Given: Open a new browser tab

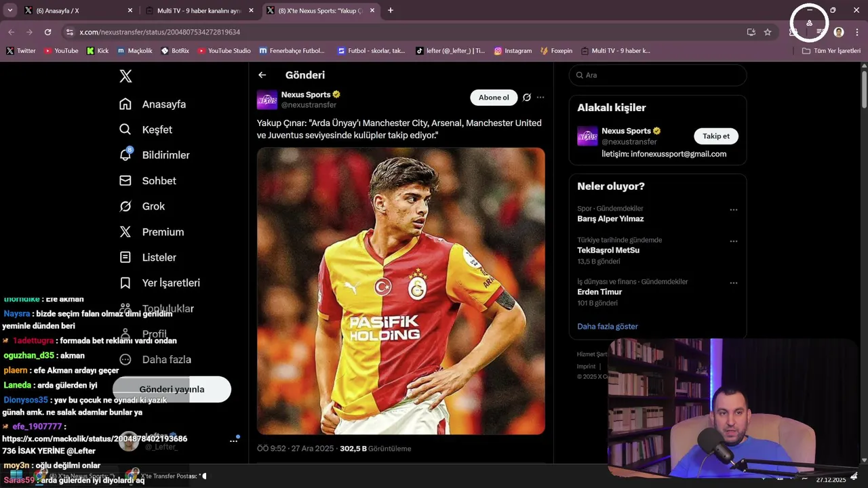Looking at the screenshot, I should click(391, 11).
